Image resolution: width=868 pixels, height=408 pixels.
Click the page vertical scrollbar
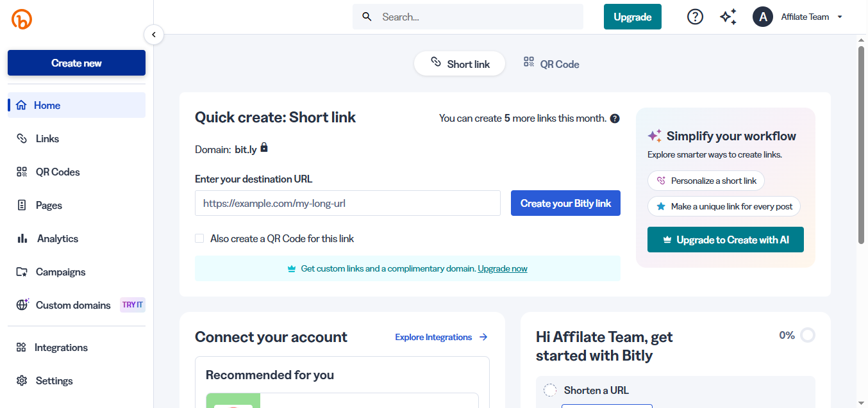[x=862, y=145]
